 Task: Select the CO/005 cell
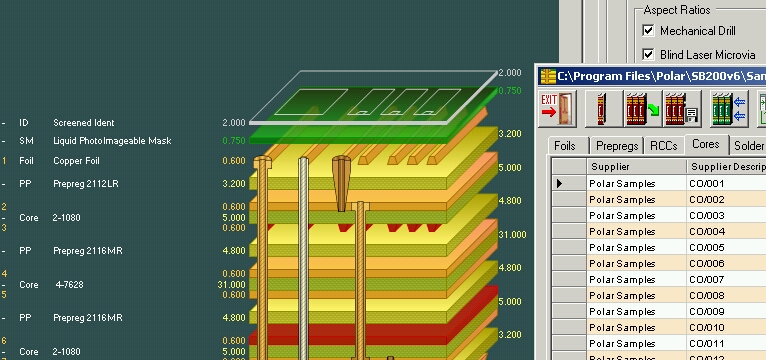pos(726,247)
